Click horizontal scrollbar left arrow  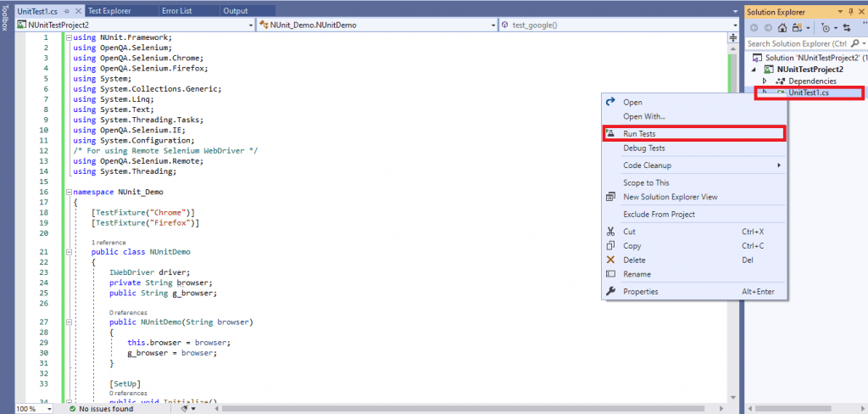(x=216, y=409)
